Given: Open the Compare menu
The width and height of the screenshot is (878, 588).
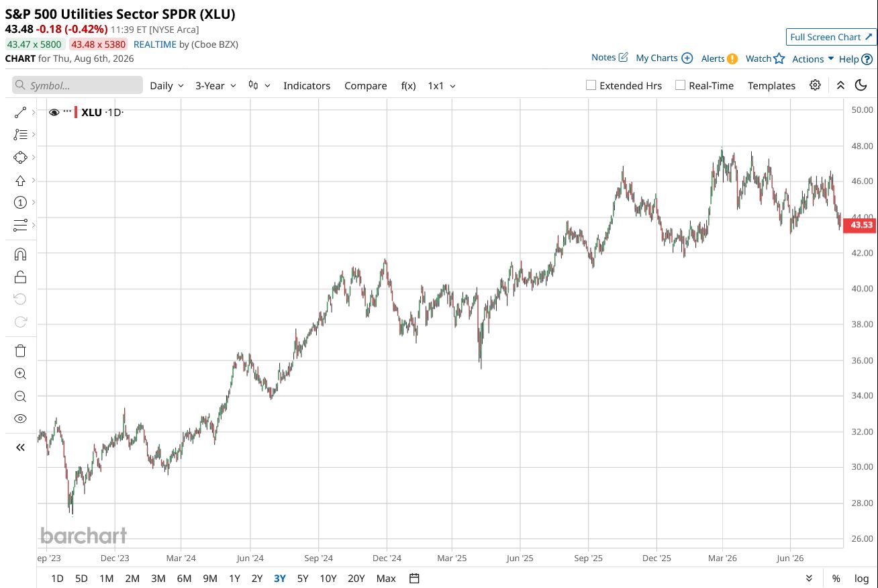Looking at the screenshot, I should pos(365,85).
